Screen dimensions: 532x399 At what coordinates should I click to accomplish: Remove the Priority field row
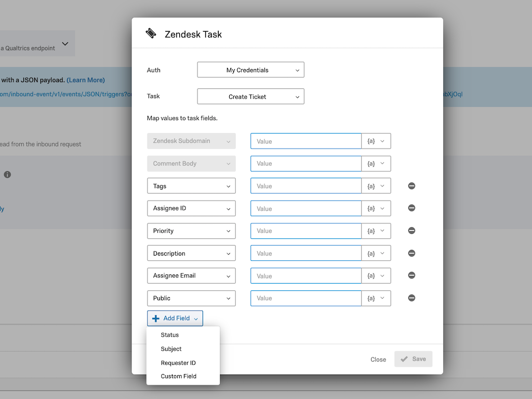click(411, 231)
